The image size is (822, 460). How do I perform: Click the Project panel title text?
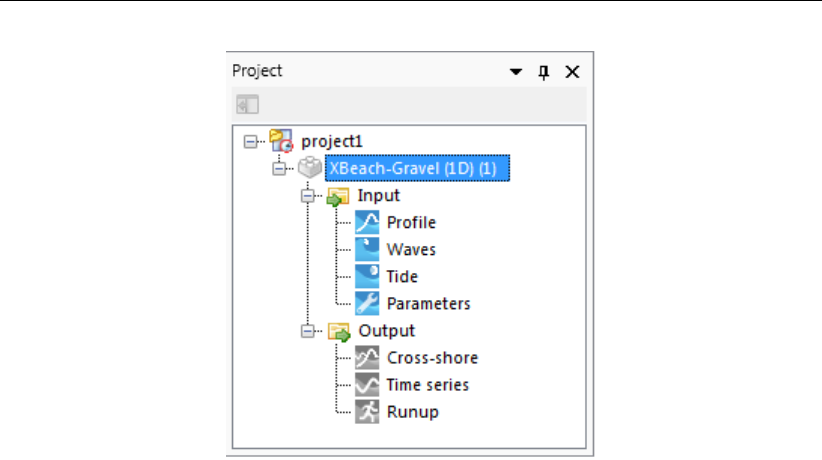(257, 71)
